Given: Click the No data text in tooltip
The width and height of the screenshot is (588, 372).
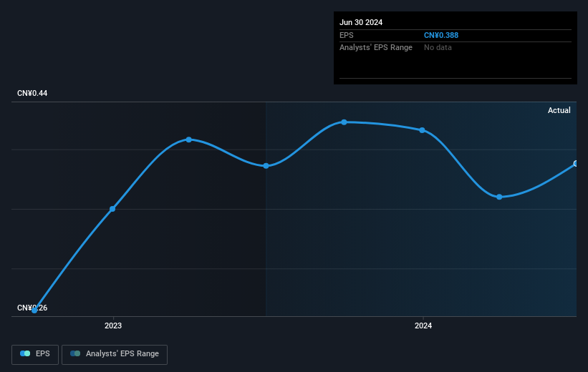Looking at the screenshot, I should click(438, 48).
